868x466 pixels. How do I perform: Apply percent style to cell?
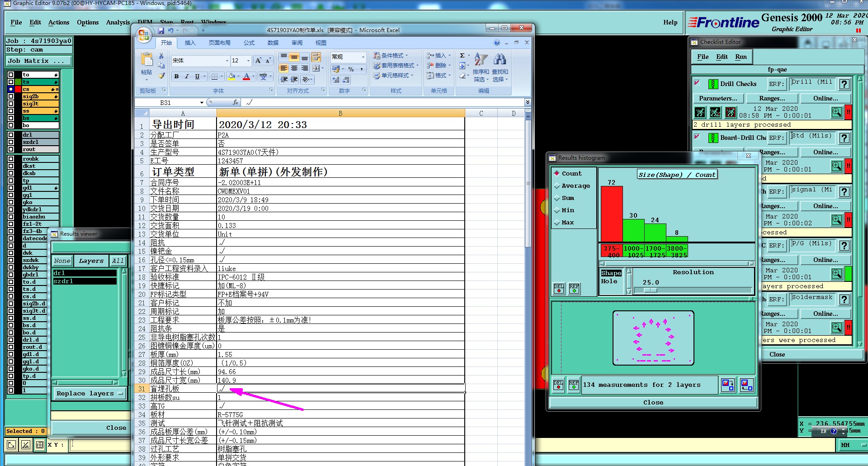[x=351, y=69]
